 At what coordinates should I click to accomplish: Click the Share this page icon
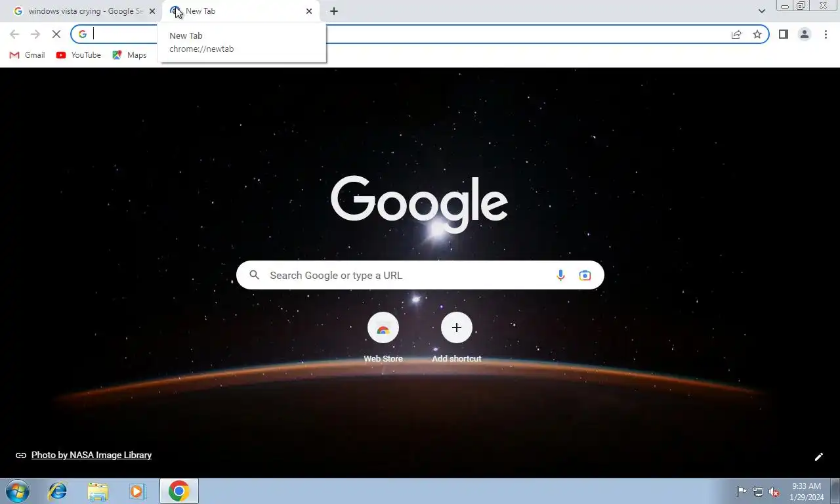[736, 34]
